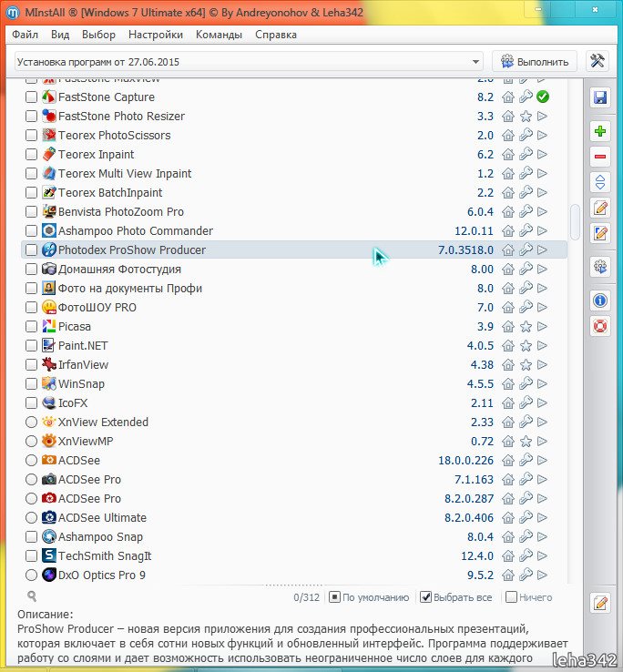Screen dimensions: 623x672
Task: Click the Ничего option
Action: 529,597
